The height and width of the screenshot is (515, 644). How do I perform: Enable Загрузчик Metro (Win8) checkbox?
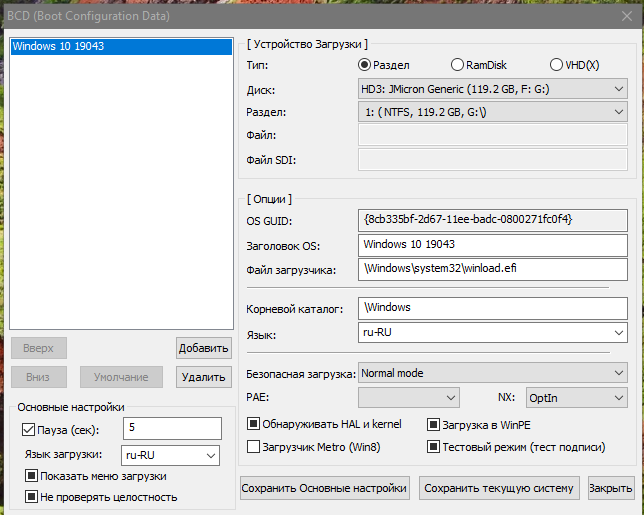254,447
